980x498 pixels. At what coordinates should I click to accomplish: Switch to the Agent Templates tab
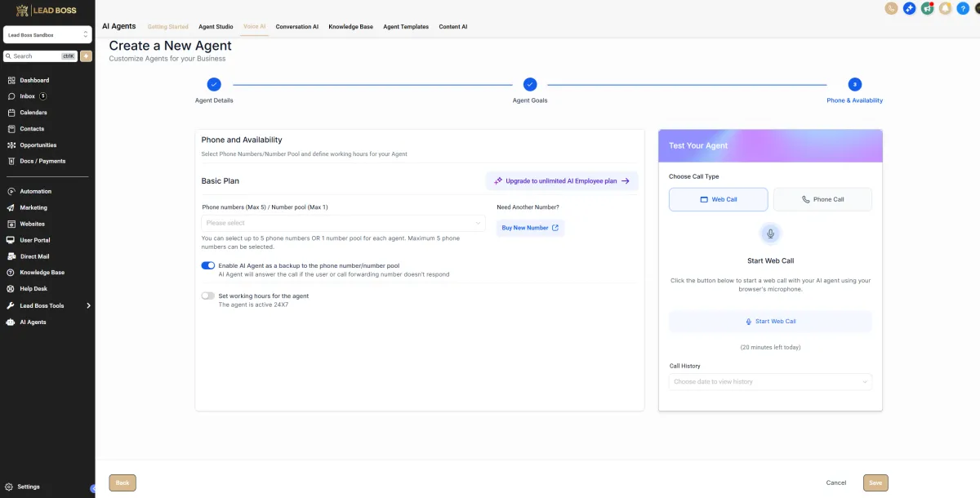pos(406,27)
